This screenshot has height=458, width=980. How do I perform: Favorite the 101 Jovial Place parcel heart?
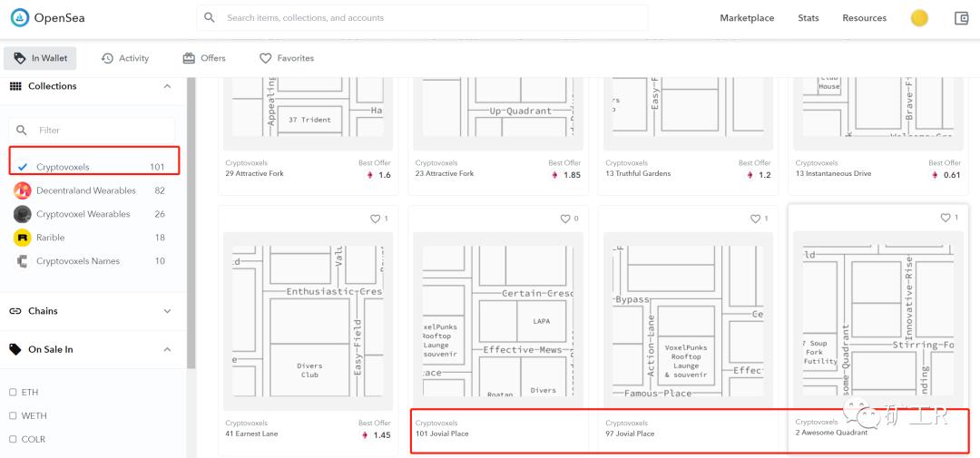[565, 219]
